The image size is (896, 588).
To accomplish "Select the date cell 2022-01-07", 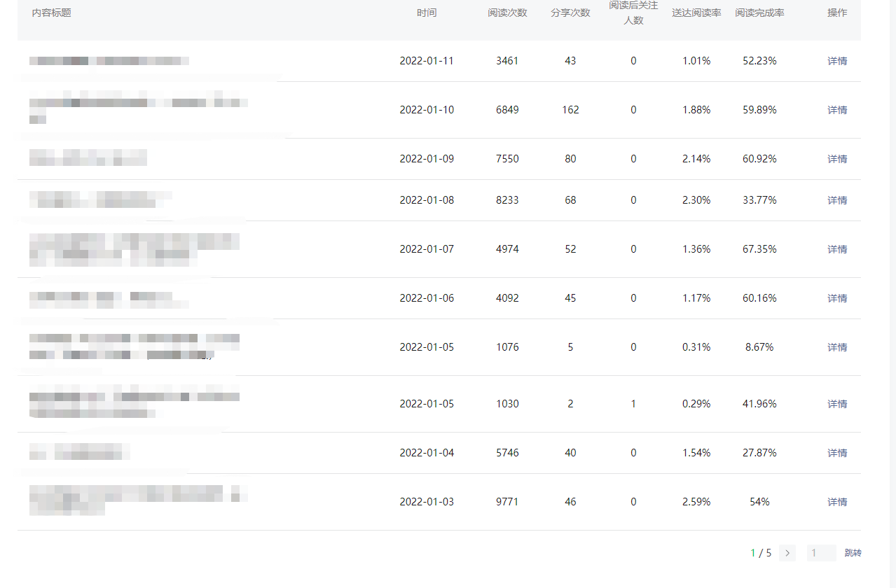I will [427, 249].
